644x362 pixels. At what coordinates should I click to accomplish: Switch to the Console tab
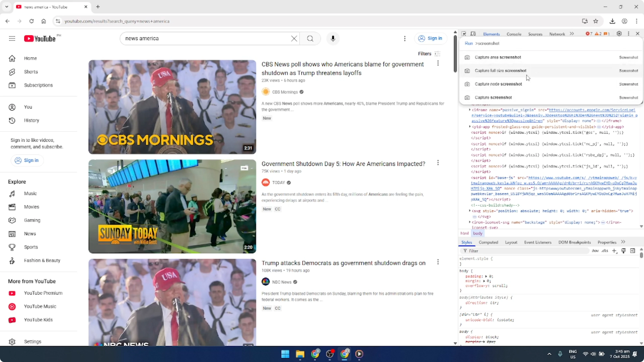click(514, 34)
